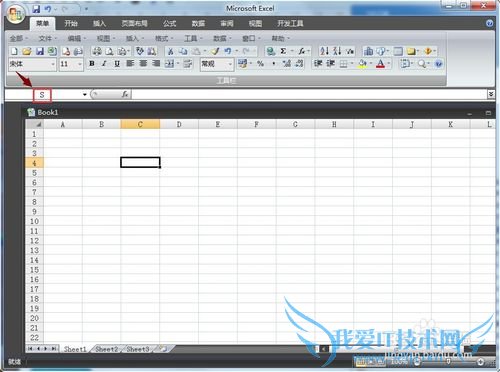This screenshot has width=500, height=372.
Task: Switch to the 审阅 ribbon tab
Action: [227, 23]
